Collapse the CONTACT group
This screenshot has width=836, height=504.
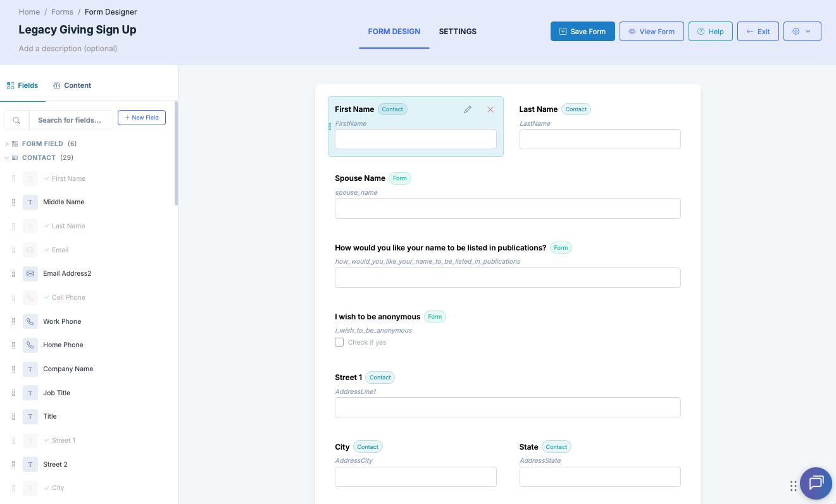(7, 158)
